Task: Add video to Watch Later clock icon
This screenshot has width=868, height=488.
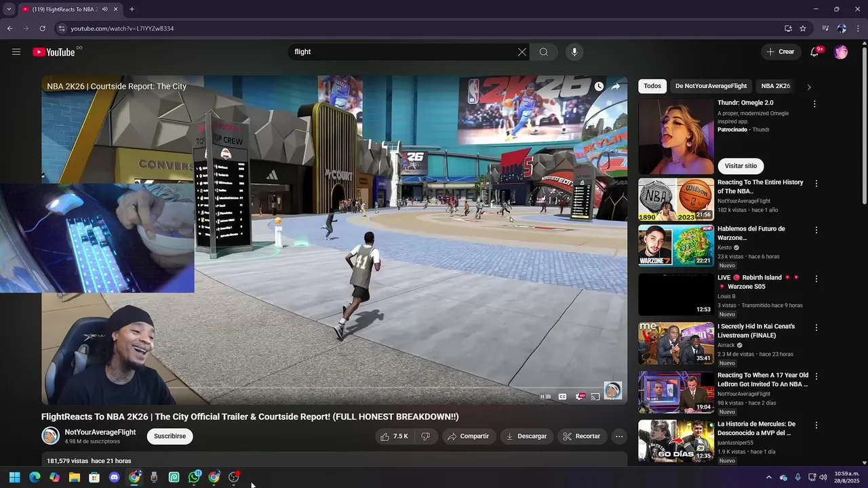Action: pyautogui.click(x=599, y=87)
